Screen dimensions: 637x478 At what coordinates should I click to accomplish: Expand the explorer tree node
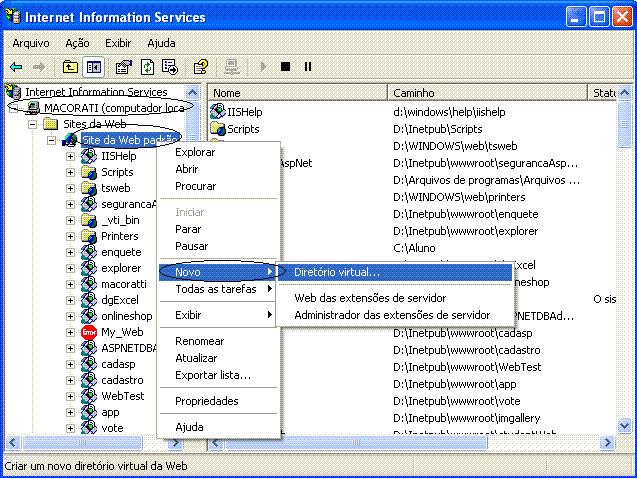70,268
